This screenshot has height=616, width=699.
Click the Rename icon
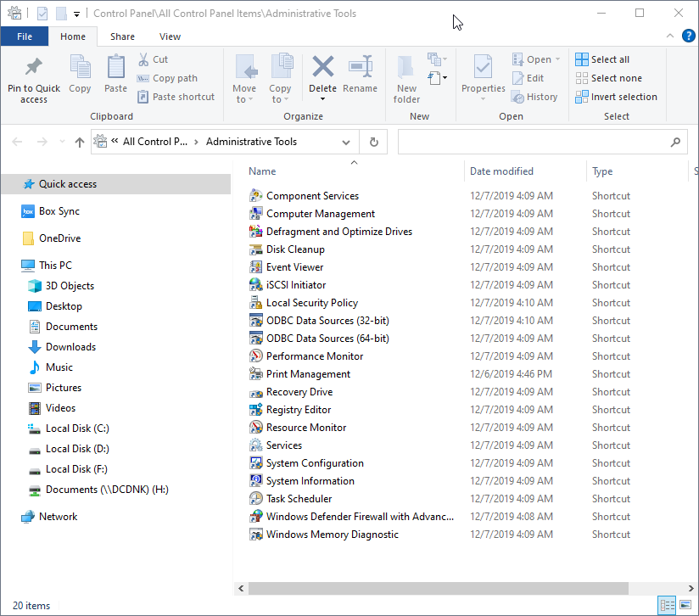[361, 66]
